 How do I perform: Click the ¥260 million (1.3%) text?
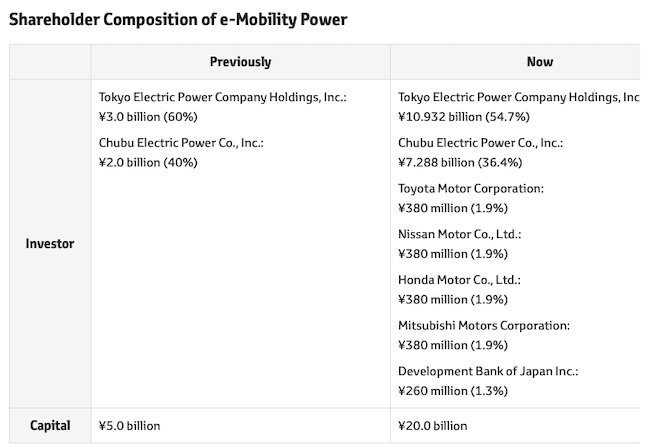pos(453,390)
